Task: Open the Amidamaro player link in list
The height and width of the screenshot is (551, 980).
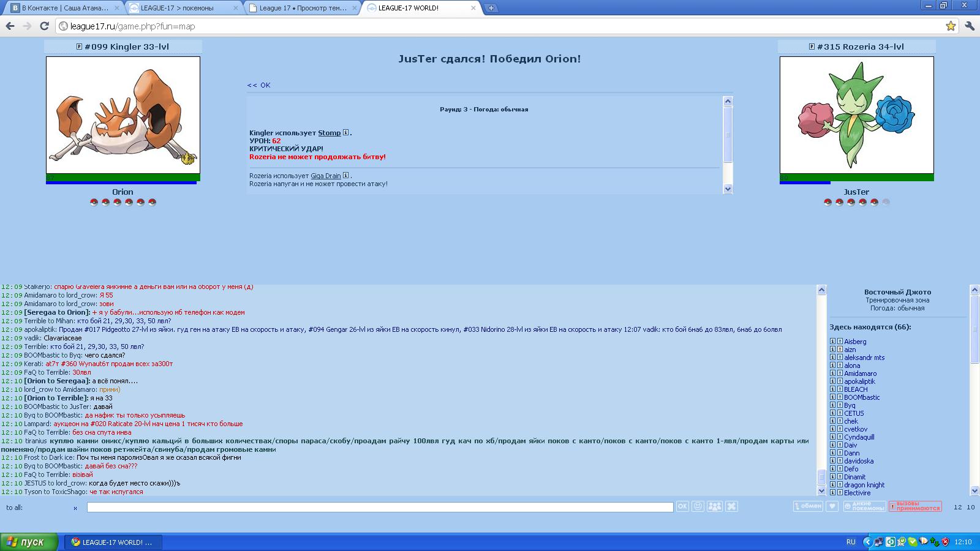Action: [860, 373]
